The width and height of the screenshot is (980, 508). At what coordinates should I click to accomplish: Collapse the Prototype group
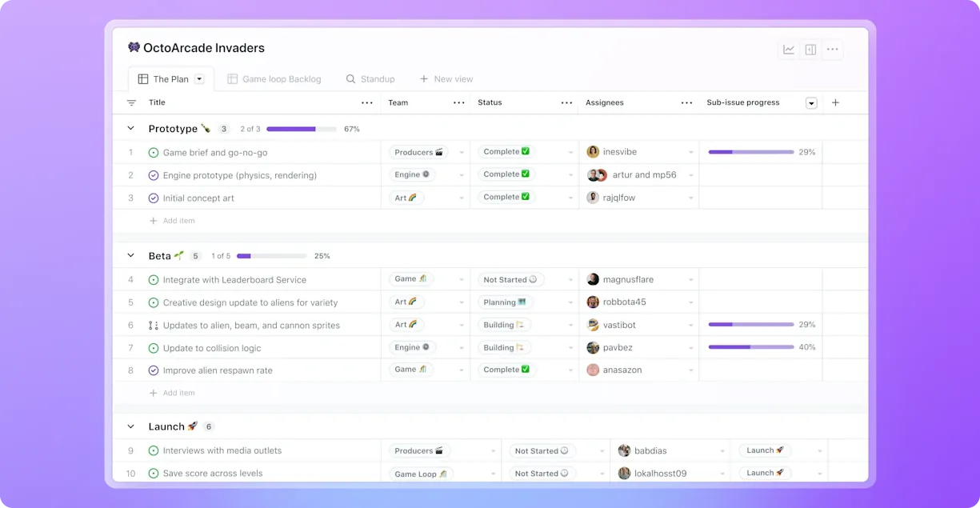(x=131, y=129)
